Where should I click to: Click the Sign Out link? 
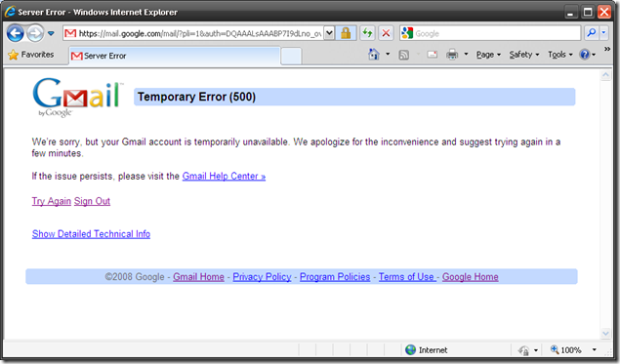[x=92, y=201]
